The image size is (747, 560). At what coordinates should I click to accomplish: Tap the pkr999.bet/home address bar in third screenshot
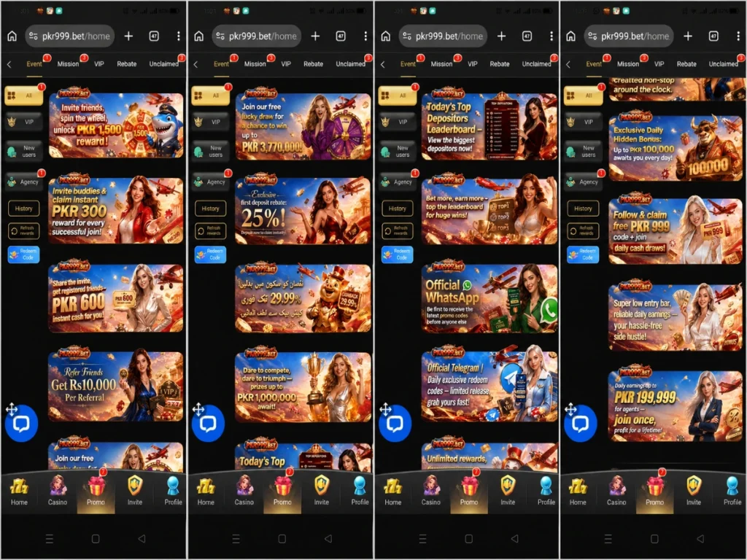click(x=443, y=36)
